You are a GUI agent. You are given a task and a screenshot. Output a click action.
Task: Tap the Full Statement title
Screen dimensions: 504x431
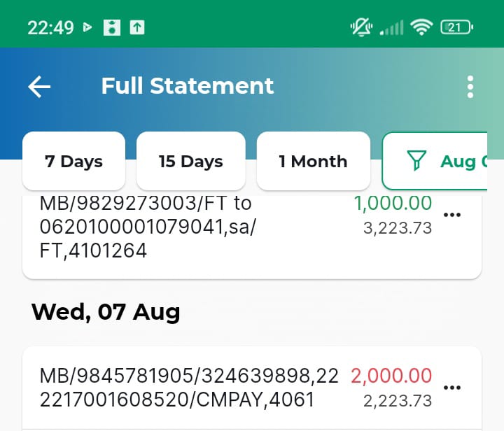pos(188,86)
